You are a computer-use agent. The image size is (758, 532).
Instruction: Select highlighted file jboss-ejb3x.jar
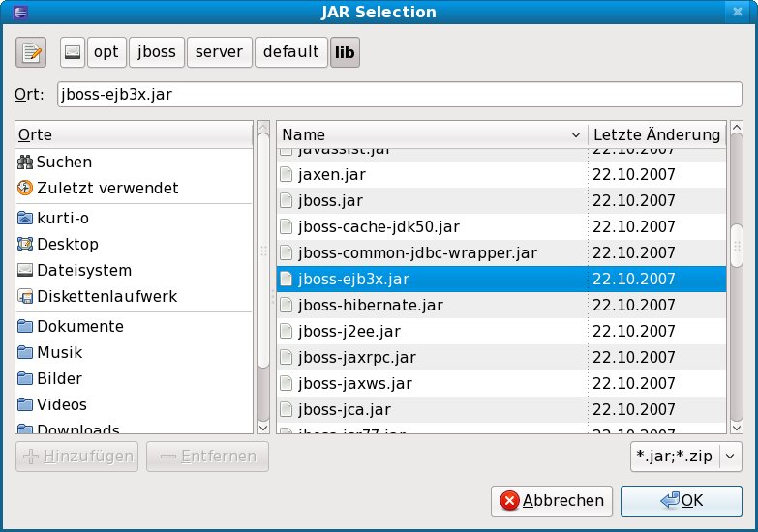coord(501,279)
